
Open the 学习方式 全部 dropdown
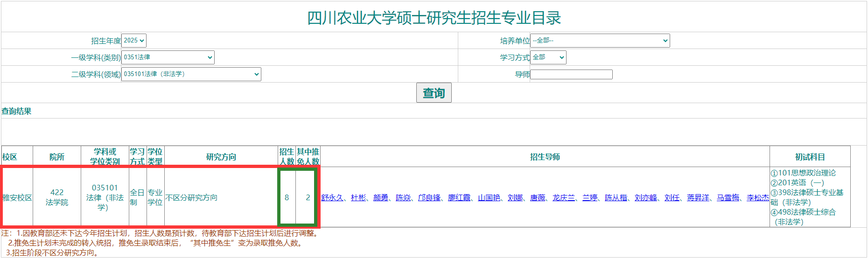(548, 57)
